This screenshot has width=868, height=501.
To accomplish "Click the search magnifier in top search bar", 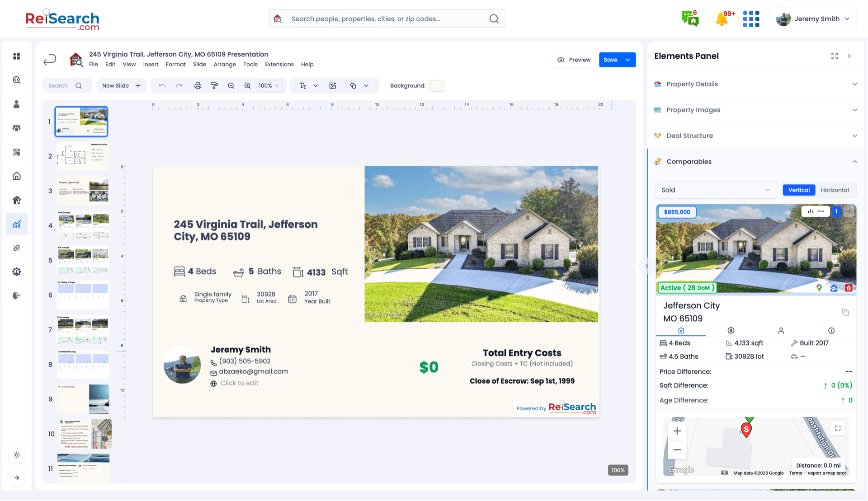I will coord(494,19).
